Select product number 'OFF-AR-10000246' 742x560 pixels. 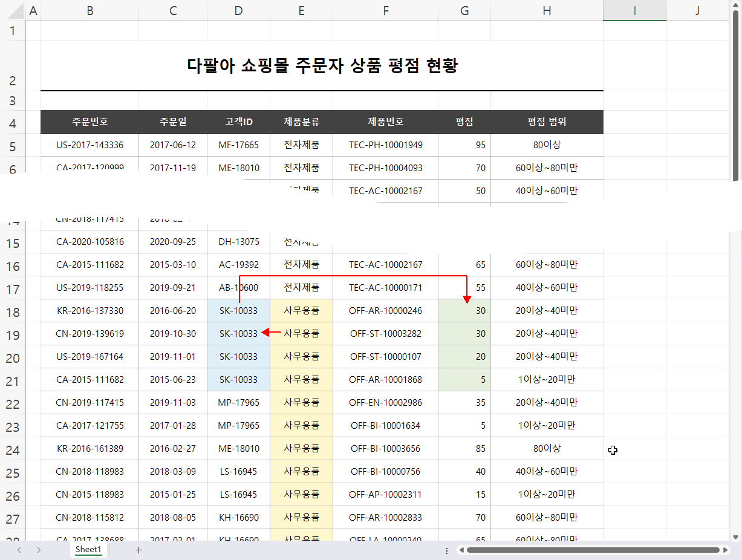[385, 311]
